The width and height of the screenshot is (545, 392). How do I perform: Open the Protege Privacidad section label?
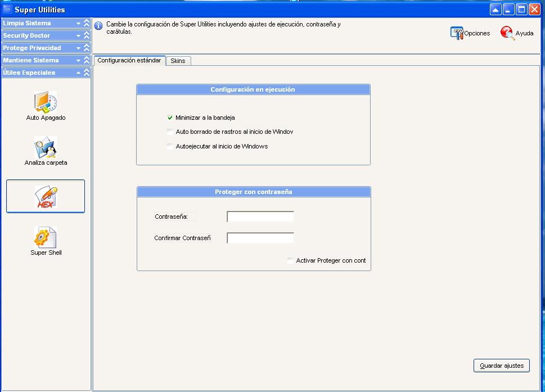(32, 48)
